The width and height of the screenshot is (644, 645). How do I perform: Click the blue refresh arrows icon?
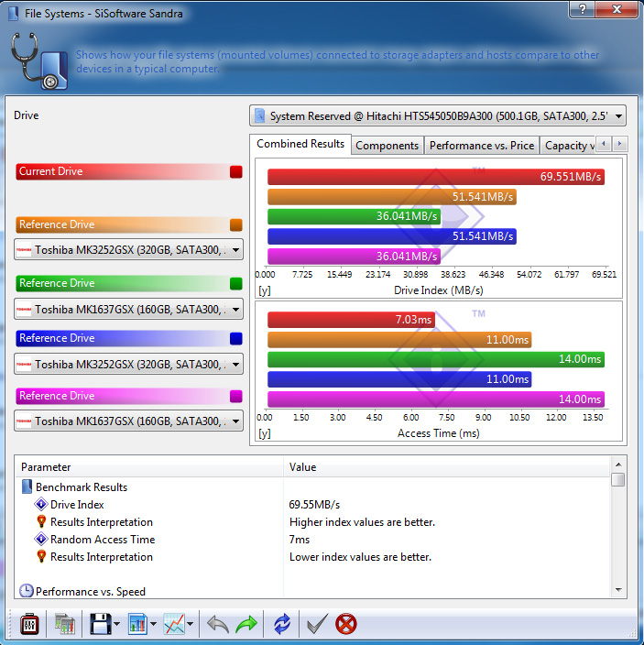click(x=282, y=625)
